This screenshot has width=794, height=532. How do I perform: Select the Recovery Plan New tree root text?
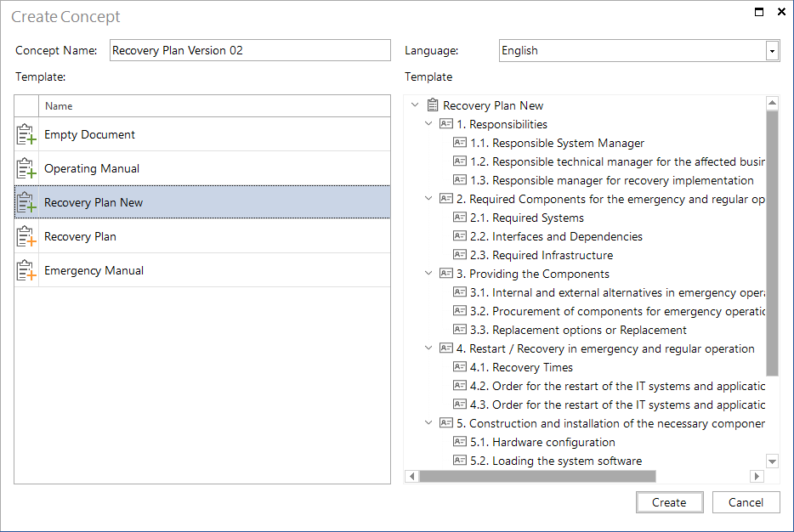(493, 105)
